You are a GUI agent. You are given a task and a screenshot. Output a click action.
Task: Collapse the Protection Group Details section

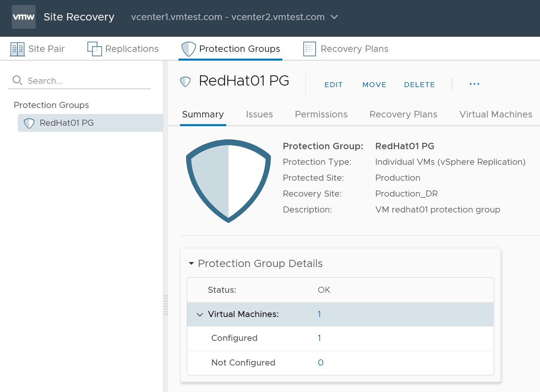pyautogui.click(x=191, y=263)
